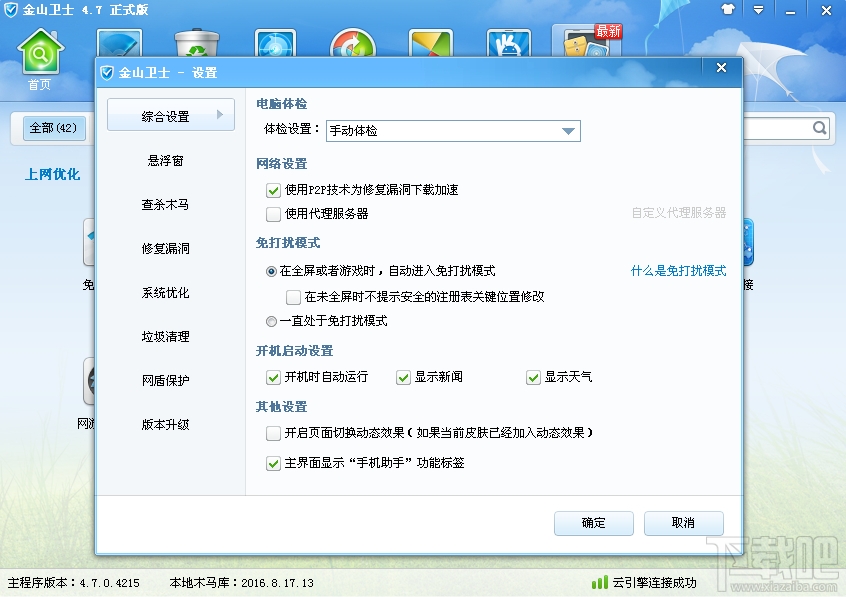Screen dimensions: 846x597
Task: Close the 设置 dialog
Action: [x=721, y=68]
